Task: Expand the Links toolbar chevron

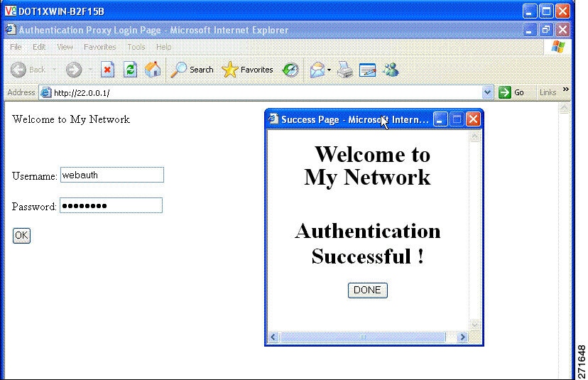Action: coord(565,89)
